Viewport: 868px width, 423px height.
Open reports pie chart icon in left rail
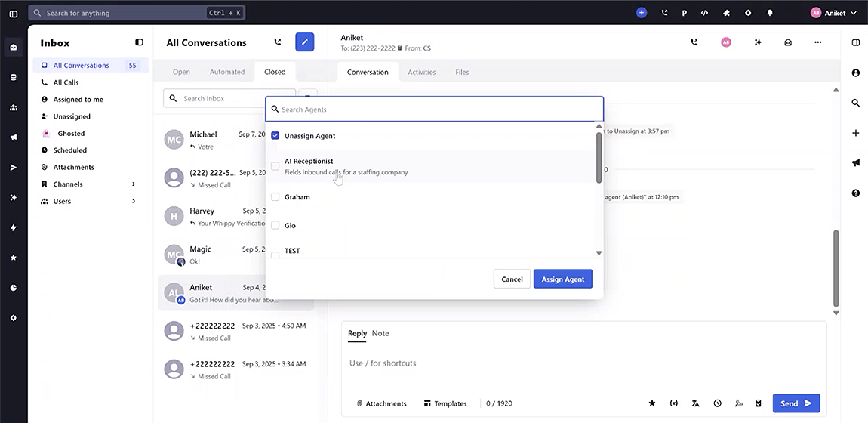tap(14, 288)
